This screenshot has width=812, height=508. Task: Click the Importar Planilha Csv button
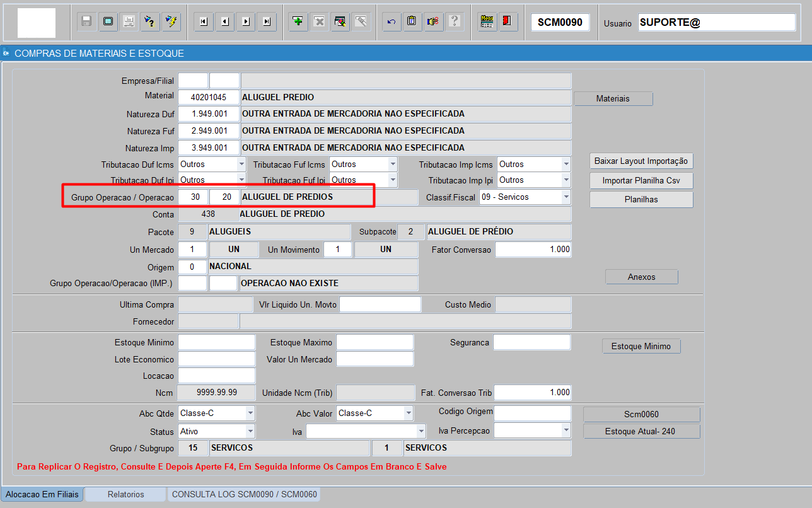(x=642, y=180)
